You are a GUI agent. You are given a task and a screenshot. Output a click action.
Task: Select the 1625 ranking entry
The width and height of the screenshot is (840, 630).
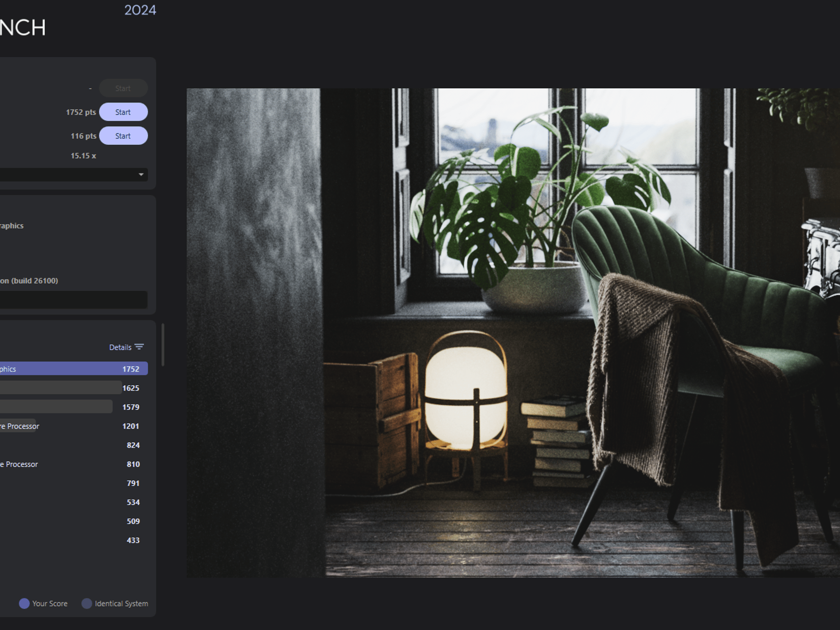pos(74,388)
